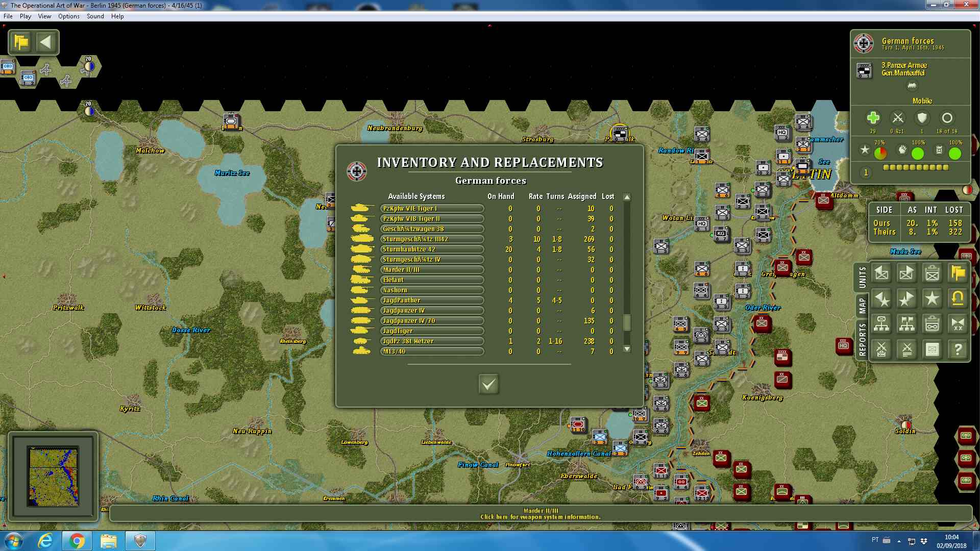Click the yellow flags end-turn icon
The width and height of the screenshot is (980, 551).
pos(21,42)
